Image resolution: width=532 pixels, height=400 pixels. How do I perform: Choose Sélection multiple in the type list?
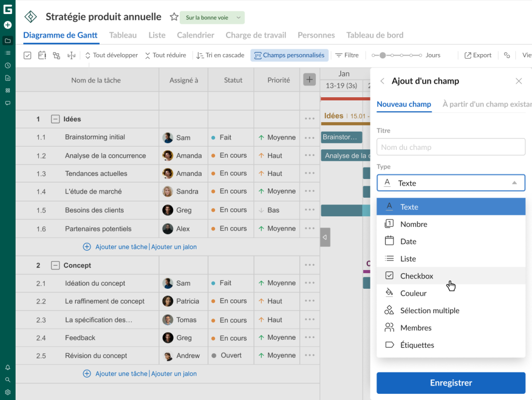(451, 311)
